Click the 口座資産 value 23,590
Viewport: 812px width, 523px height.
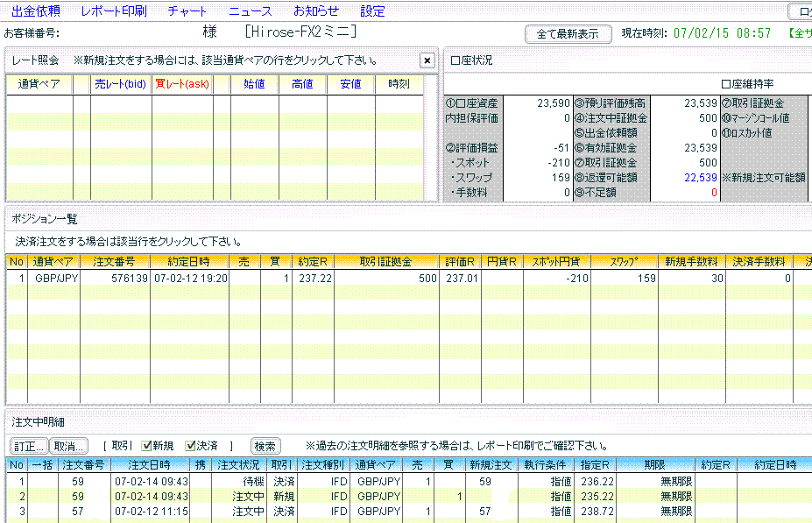coord(553,103)
